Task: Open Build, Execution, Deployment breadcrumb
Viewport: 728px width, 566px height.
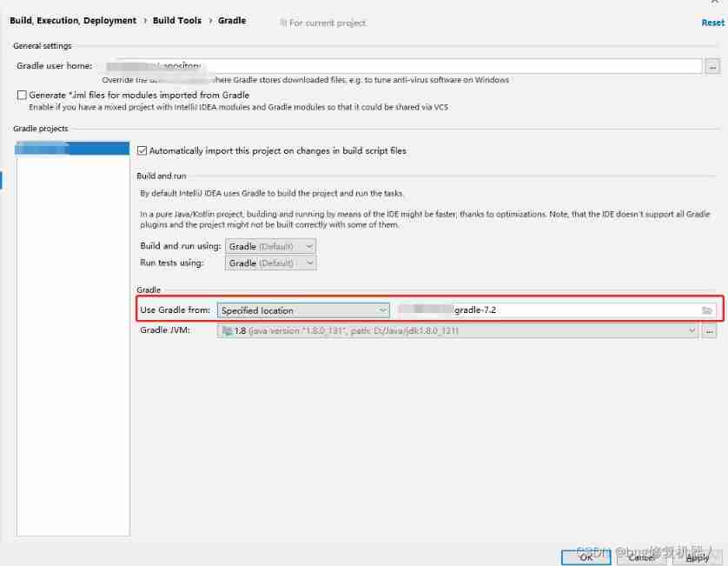Action: coord(73,21)
